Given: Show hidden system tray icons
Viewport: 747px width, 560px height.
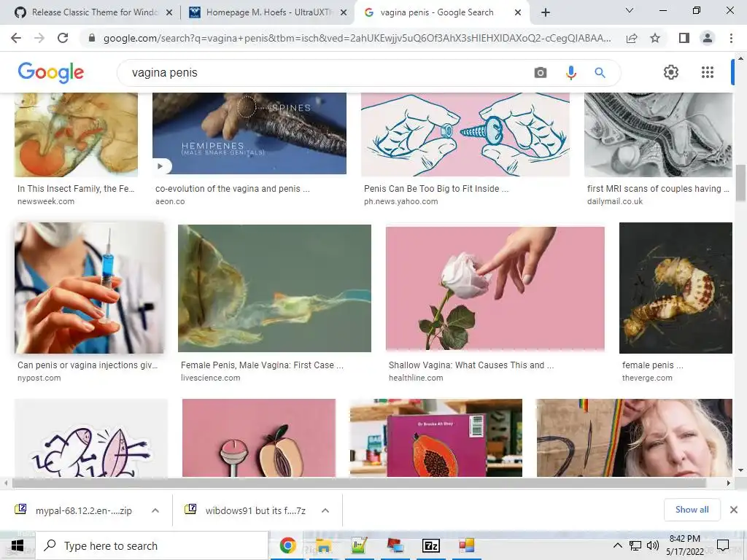Looking at the screenshot, I should point(617,545).
